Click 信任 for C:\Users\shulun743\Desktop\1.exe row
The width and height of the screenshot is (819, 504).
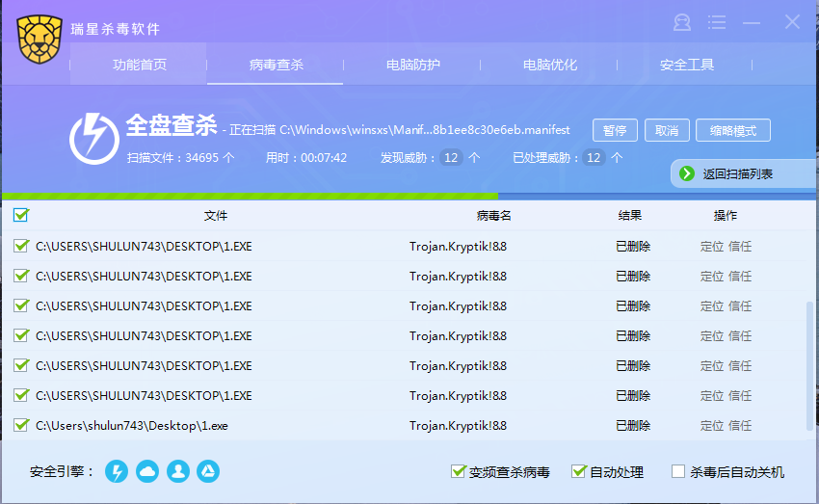(x=740, y=426)
